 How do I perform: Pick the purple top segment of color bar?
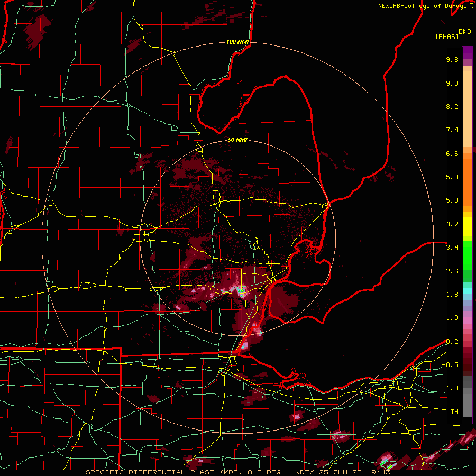(467, 53)
